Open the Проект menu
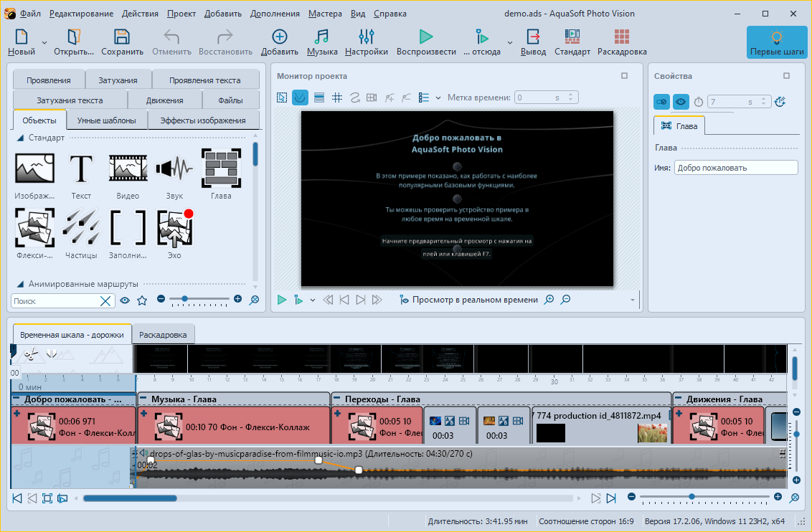Viewport: 812px width, 532px height. click(x=181, y=14)
